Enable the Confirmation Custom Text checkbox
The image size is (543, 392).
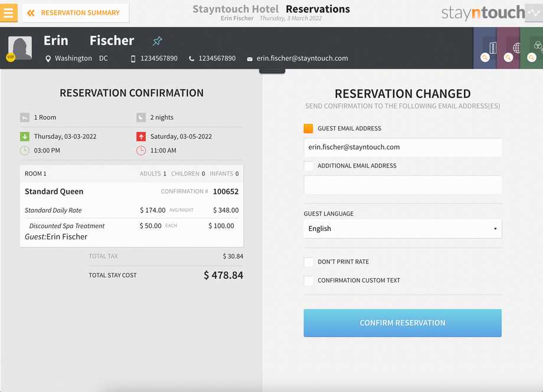click(x=308, y=281)
